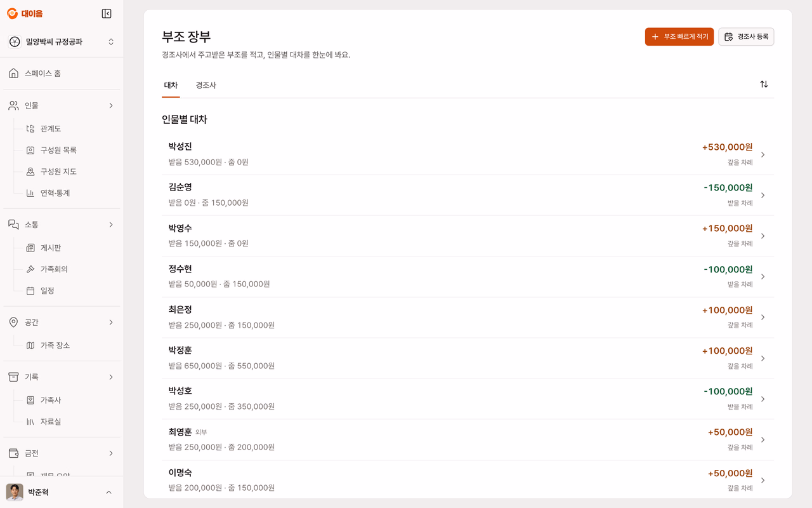
Task: Collapse the sidebar with the panel icon
Action: 107,13
